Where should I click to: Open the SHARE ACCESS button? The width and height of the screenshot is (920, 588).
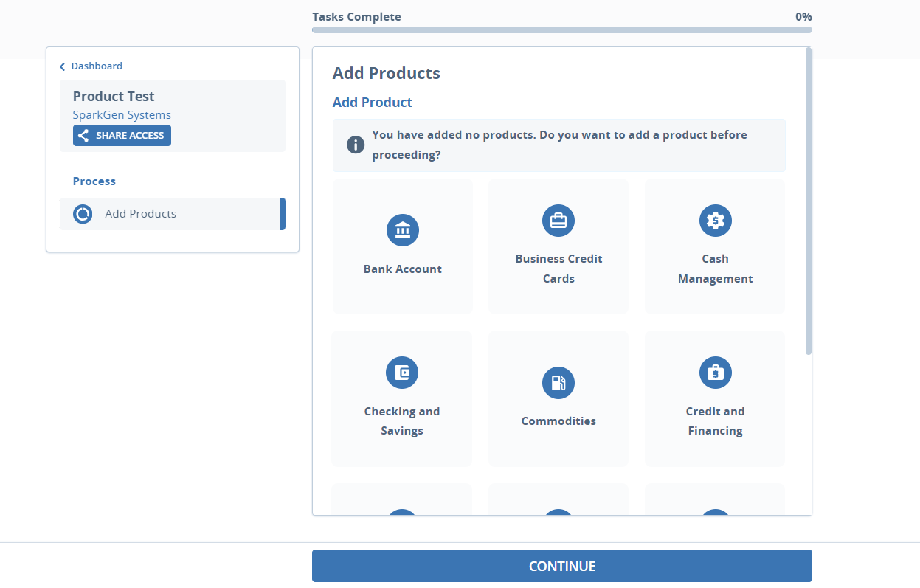click(x=122, y=135)
